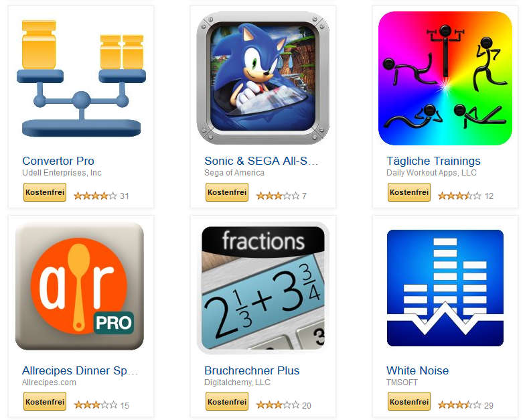
Task: View White Noise's 29 star ratings
Action: 466,405
